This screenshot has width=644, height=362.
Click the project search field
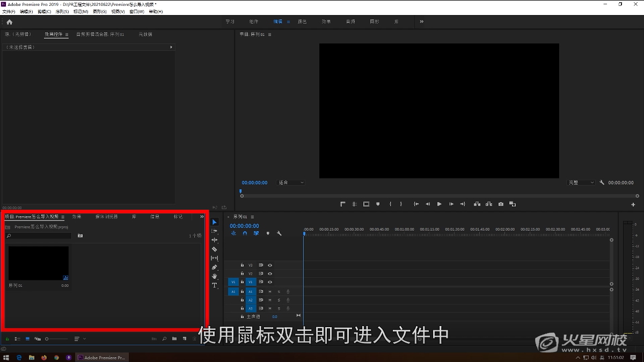click(x=39, y=235)
